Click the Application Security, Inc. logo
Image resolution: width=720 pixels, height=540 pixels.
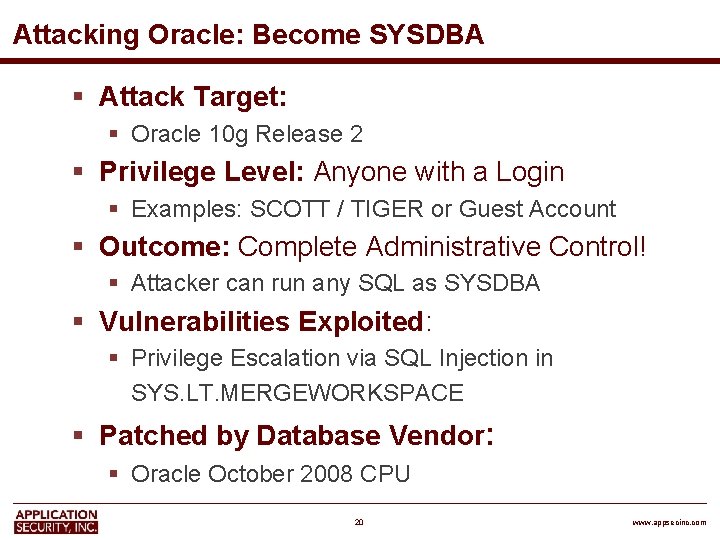[x=56, y=521]
